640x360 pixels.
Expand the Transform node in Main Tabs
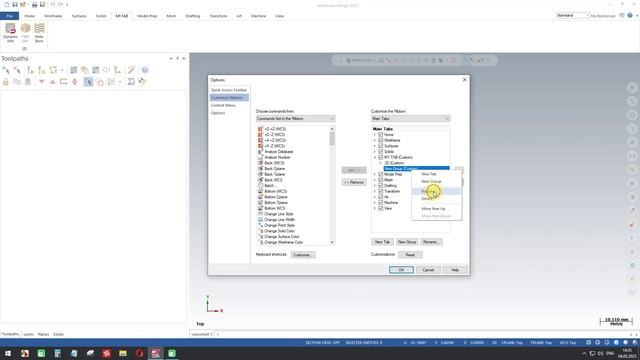375,191
